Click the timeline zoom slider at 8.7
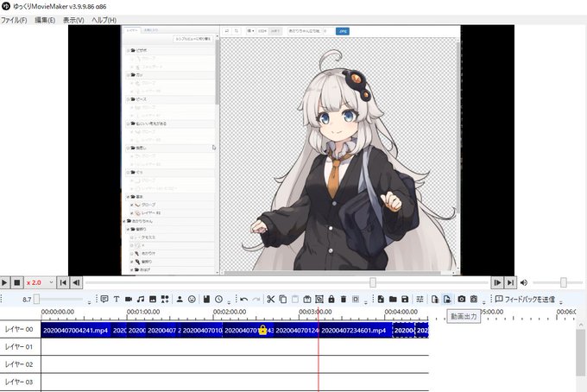 click(x=36, y=299)
